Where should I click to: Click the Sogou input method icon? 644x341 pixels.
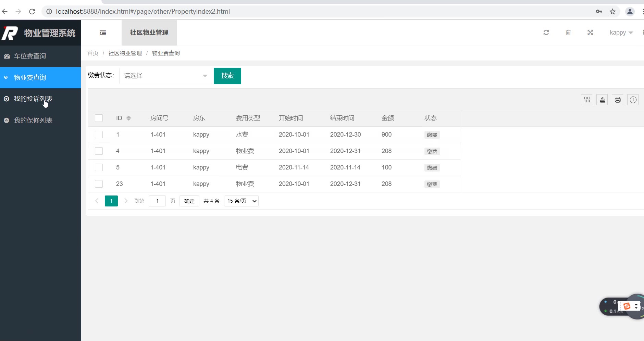tap(627, 306)
